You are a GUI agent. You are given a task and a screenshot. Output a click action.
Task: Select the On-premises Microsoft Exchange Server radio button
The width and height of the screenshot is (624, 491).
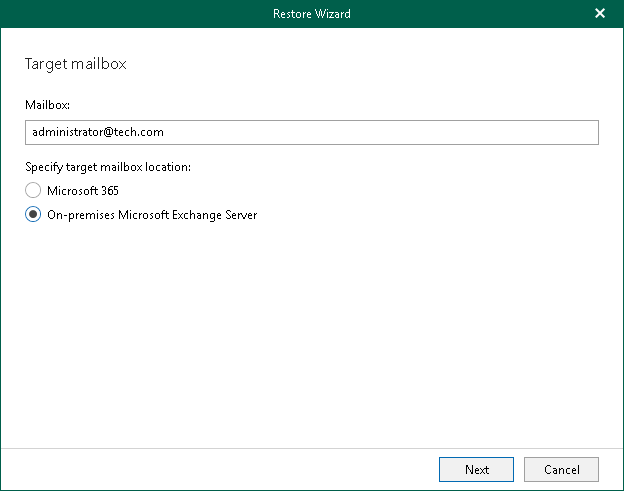(33, 214)
